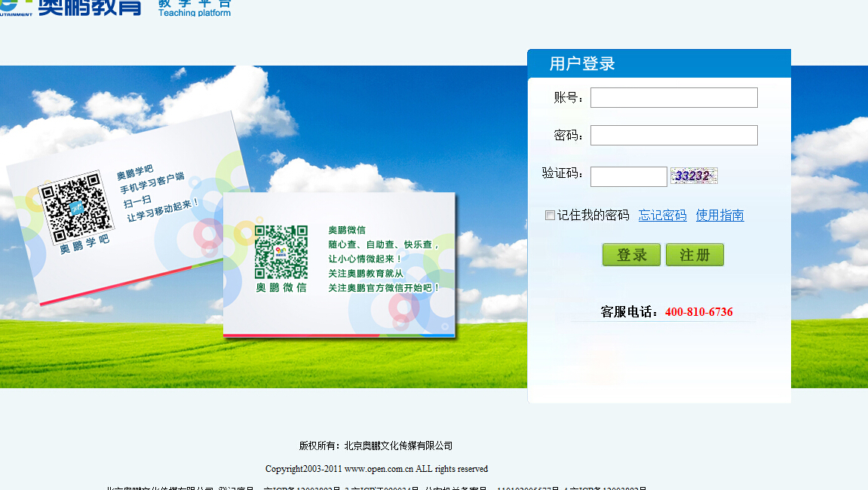Click the 版权所有：北京奥鹏文化传媒有限公司 text
Image resolution: width=868 pixels, height=490 pixels.
pyautogui.click(x=376, y=446)
